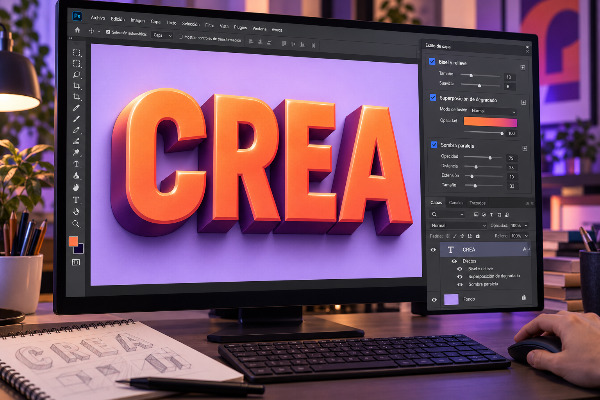Image resolution: width=600 pixels, height=400 pixels.
Task: Click the Tamaño slider under Bisel y relieve
Action: tap(480, 75)
